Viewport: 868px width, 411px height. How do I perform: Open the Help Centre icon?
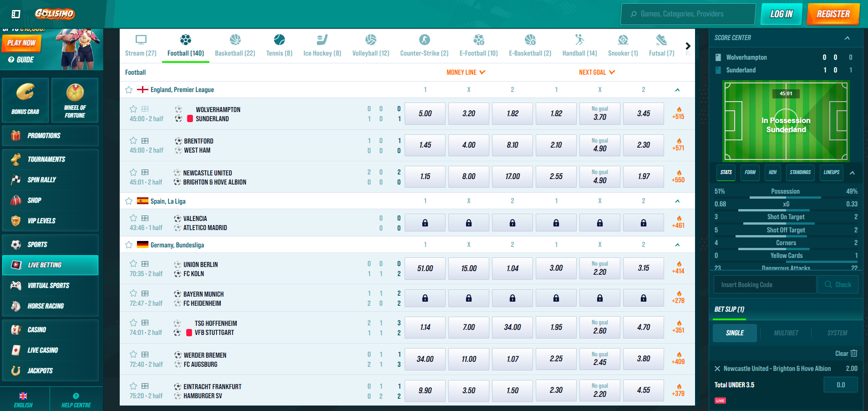(x=76, y=396)
